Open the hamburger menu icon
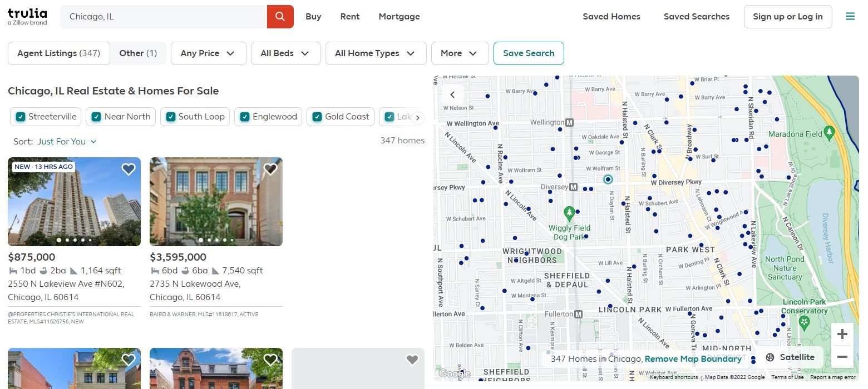 [850, 17]
